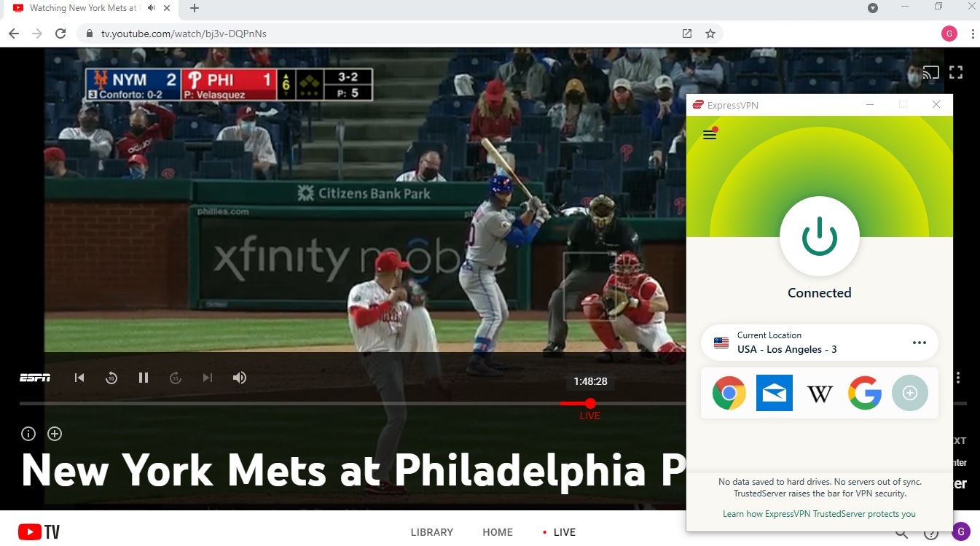Skip forward 15 seconds in playback
This screenshot has width=980, height=546.
175,378
